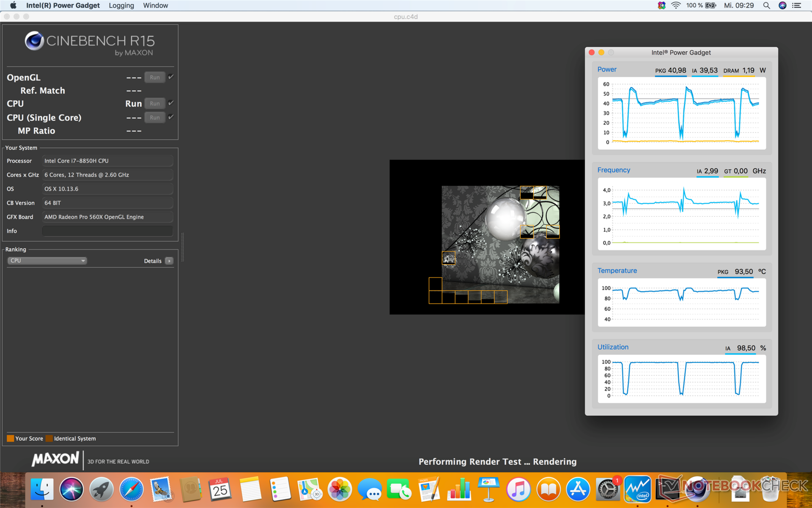Expand ranking Details arrow

coord(169,261)
